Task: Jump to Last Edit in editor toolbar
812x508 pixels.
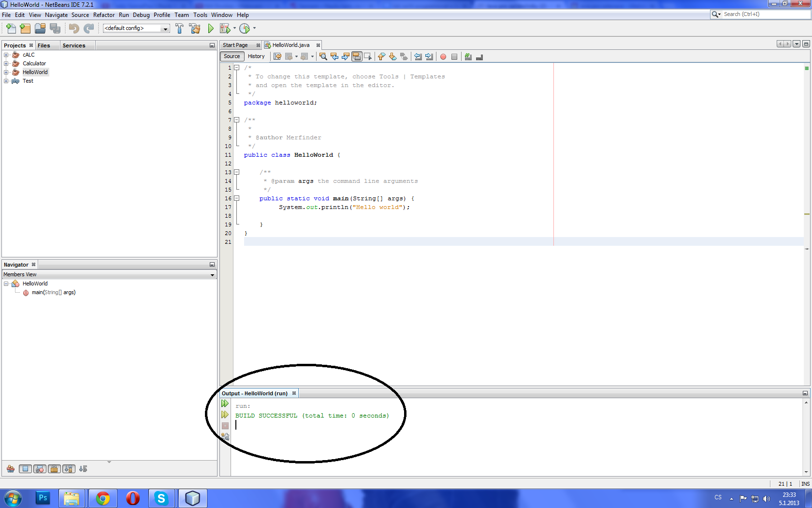Action: pos(277,57)
